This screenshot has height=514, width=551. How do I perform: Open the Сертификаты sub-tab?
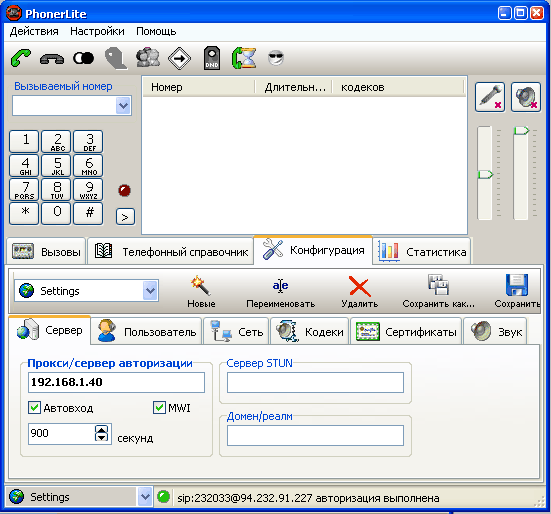coord(406,331)
